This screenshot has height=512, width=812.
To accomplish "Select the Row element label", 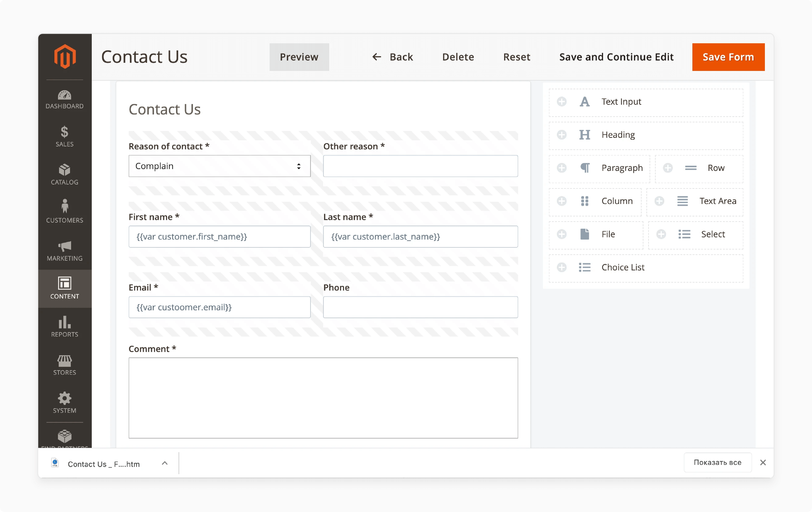I will (x=716, y=168).
